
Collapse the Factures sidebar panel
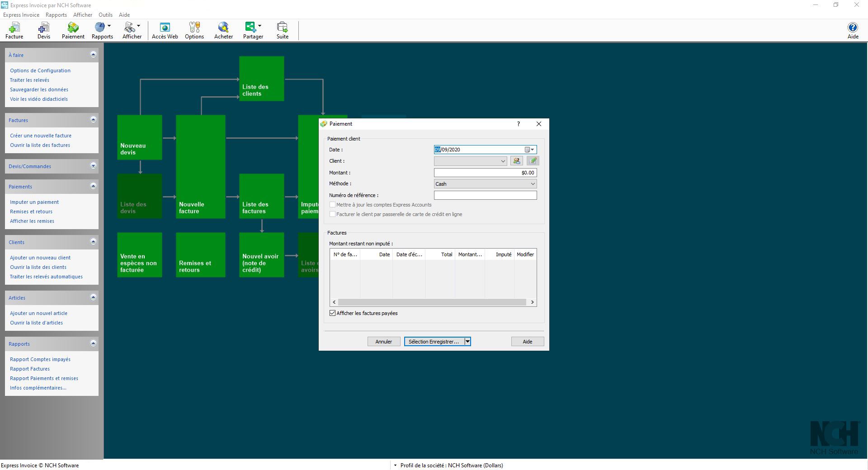[x=93, y=120]
